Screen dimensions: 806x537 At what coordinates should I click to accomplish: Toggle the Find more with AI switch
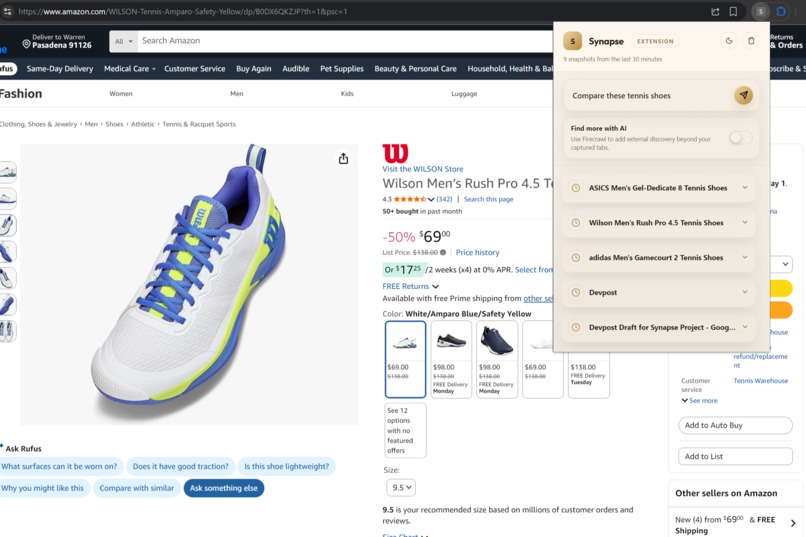pyautogui.click(x=740, y=138)
